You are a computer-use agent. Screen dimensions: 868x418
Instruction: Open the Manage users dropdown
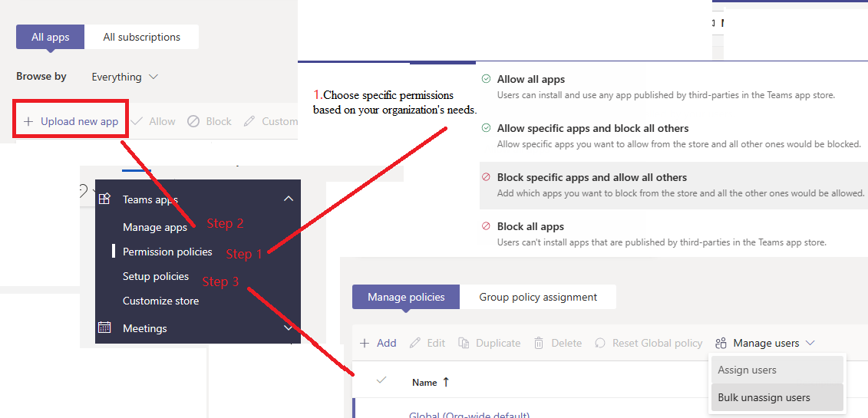764,344
